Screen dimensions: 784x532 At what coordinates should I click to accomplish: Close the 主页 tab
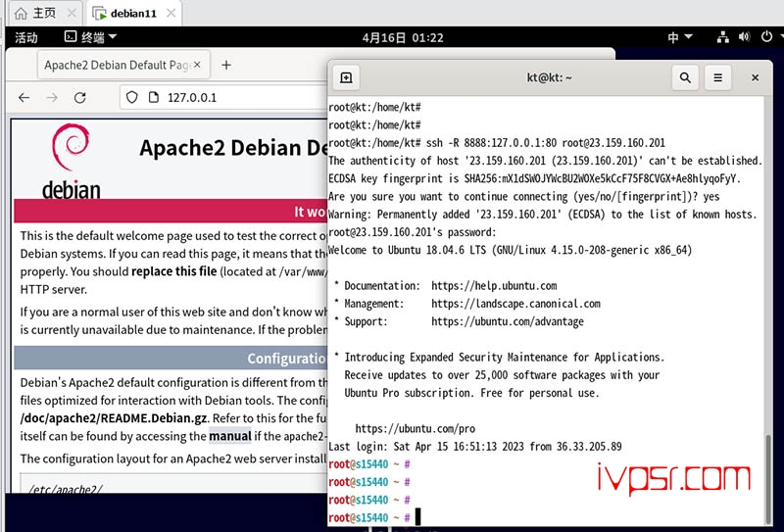tap(72, 13)
